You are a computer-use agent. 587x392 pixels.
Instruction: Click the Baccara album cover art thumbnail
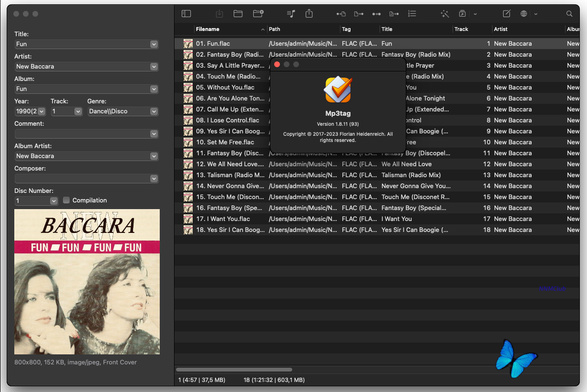pyautogui.click(x=87, y=281)
